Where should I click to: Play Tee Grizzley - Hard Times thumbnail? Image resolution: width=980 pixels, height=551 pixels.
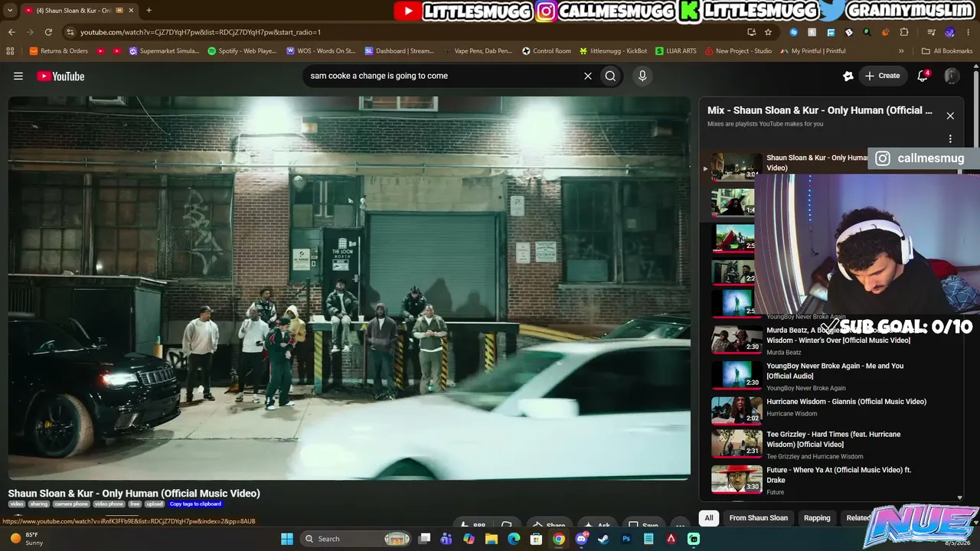pos(737,443)
